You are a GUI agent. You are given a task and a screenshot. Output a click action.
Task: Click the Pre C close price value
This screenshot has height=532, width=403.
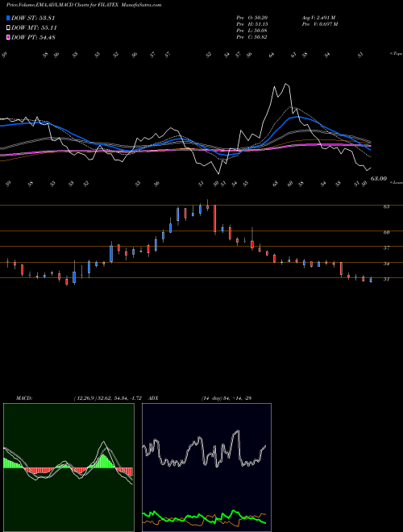click(251, 37)
